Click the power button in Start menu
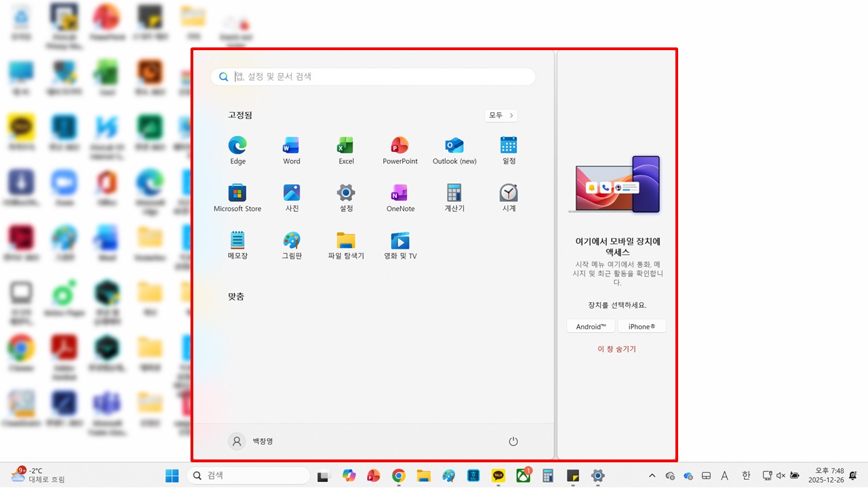This screenshot has width=868, height=488. (x=513, y=441)
